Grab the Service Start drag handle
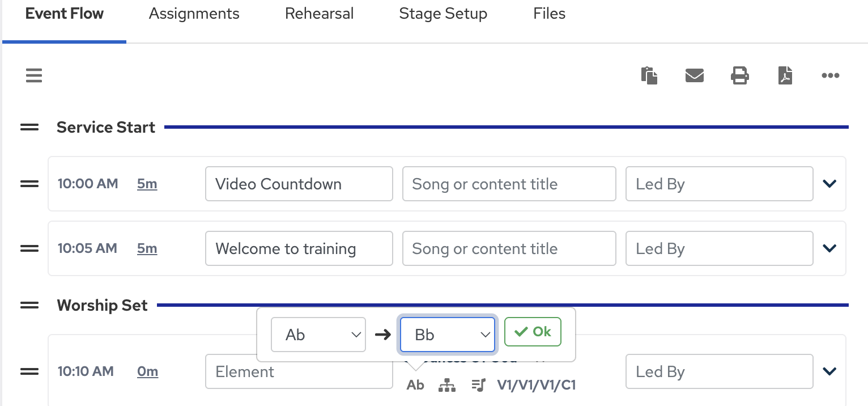Screen dimensions: 868x406 coord(29,128)
